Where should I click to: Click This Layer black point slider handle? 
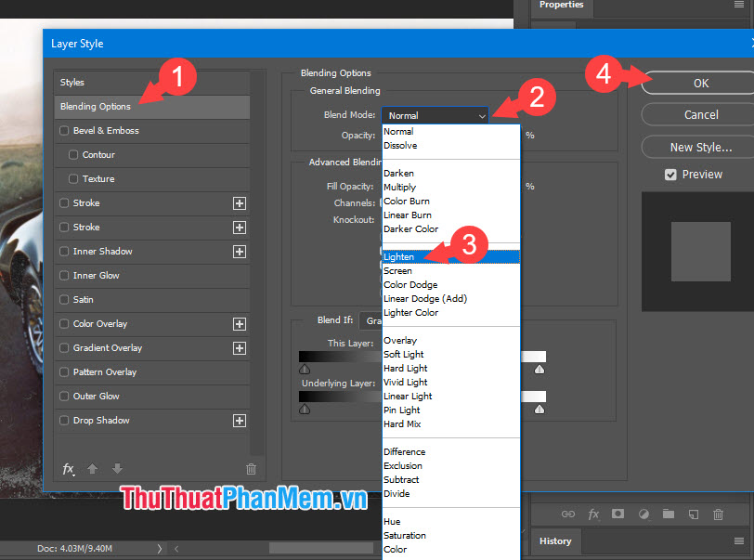[305, 369]
